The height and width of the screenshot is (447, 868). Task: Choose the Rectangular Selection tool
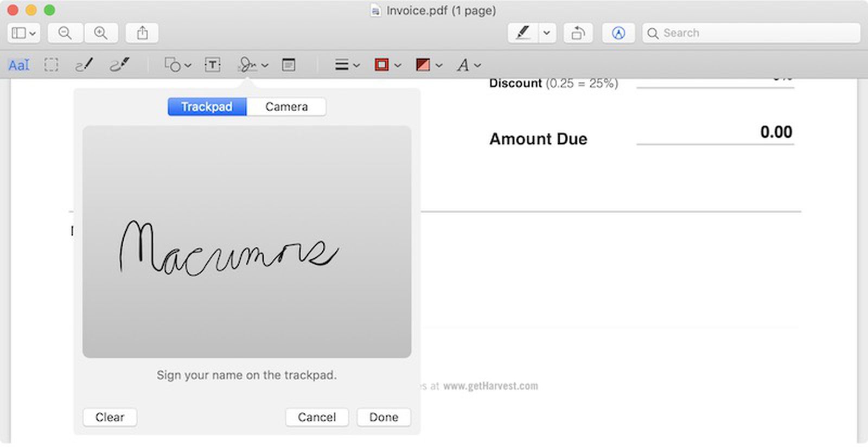(51, 65)
